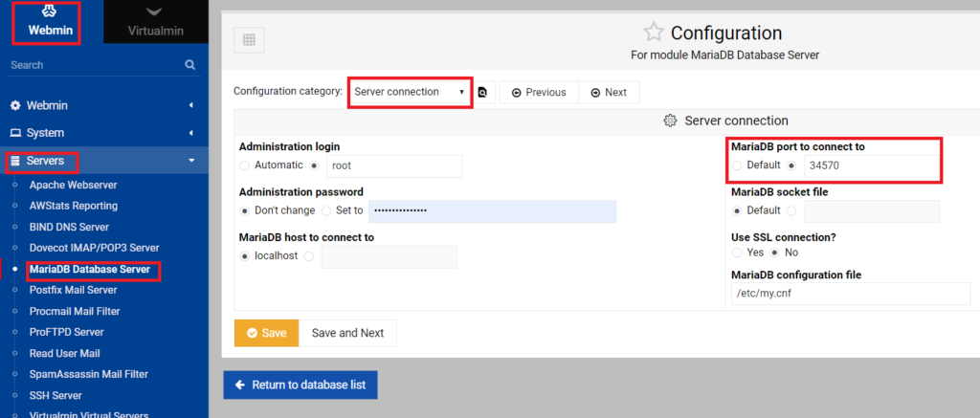Select localhost as MariaDB host

pos(244,256)
